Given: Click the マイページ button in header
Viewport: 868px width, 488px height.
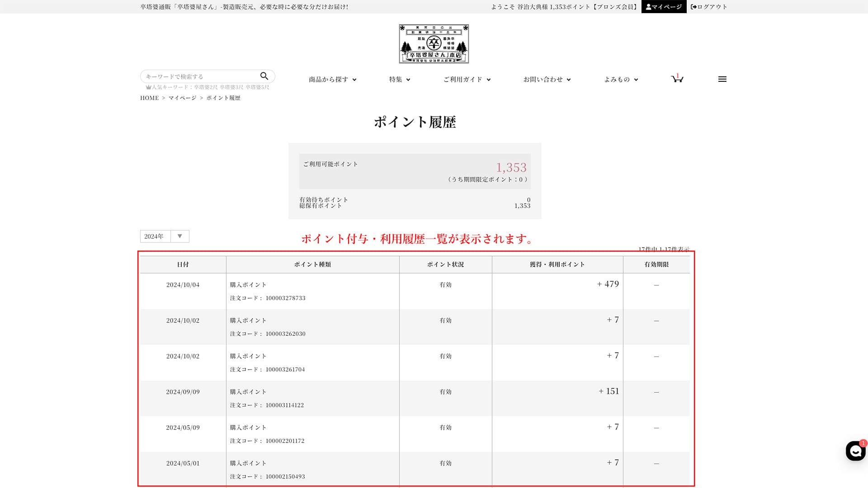Looking at the screenshot, I should point(664,7).
